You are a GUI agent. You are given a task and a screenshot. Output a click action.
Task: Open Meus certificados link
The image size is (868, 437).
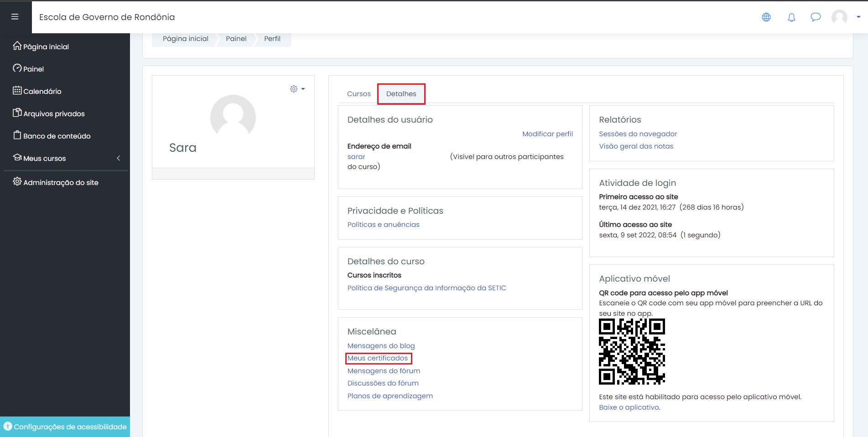click(x=378, y=358)
